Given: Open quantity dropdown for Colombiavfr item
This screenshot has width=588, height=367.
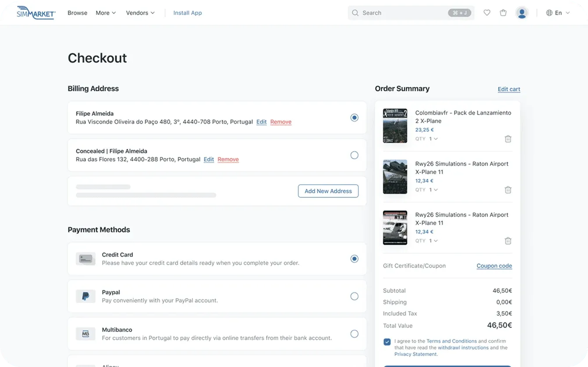Looking at the screenshot, I should point(433,139).
